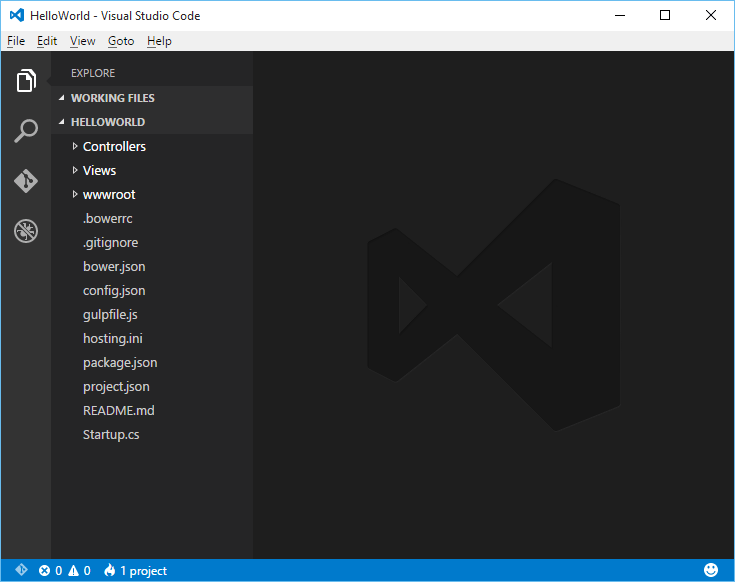Click the warnings triangle icon in status bar
This screenshot has height=582, width=735.
74,570
